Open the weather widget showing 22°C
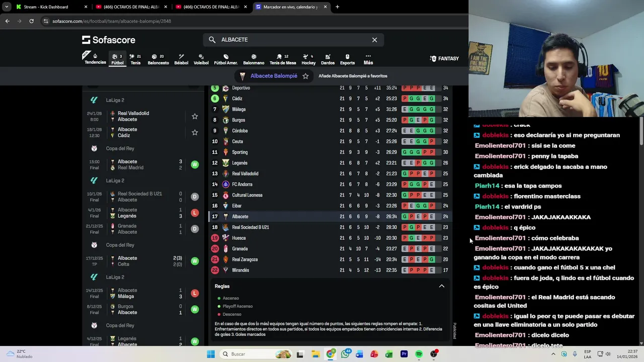The image size is (644, 362). [x=20, y=354]
